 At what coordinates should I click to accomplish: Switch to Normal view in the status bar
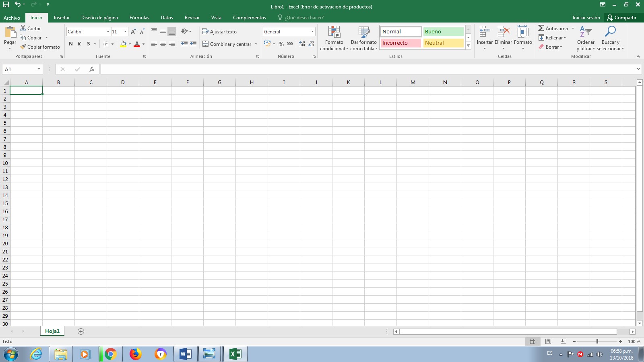tap(533, 341)
